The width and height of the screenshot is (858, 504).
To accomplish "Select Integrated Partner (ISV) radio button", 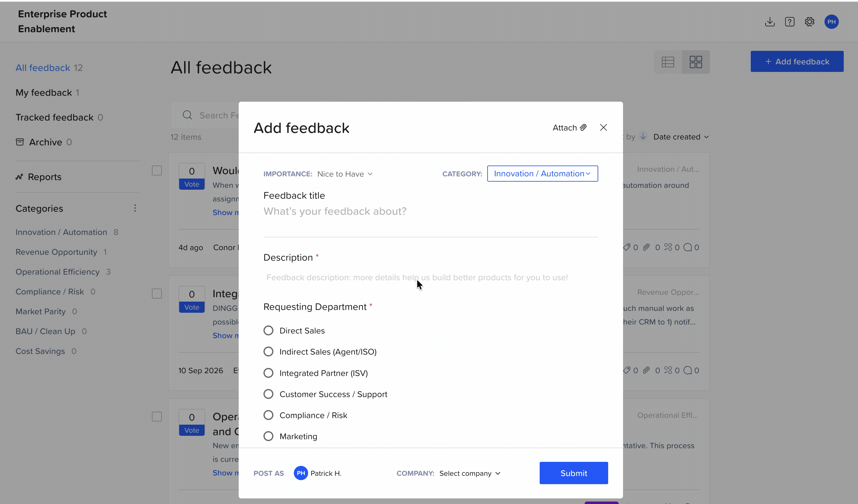I will 268,373.
